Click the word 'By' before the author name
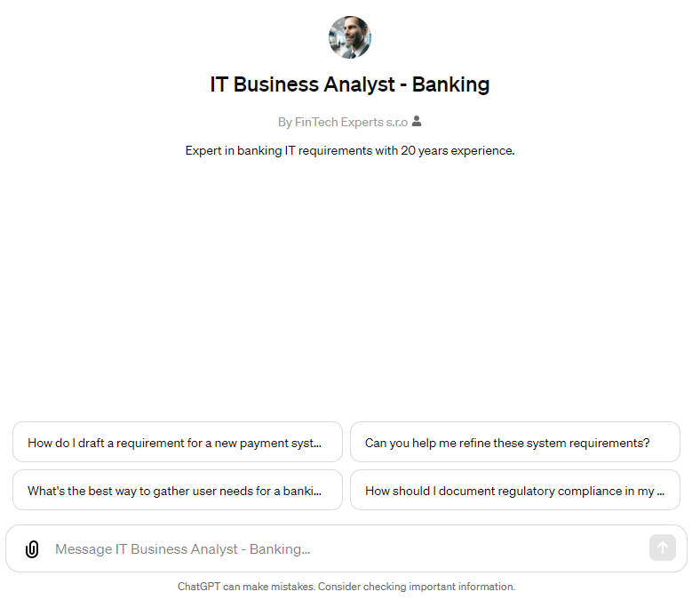Viewport: 700px width, 600px height. (x=285, y=123)
